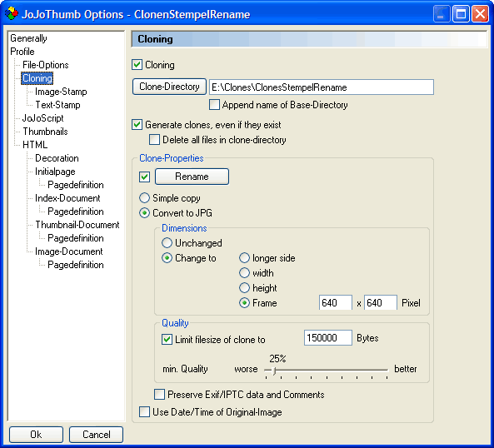The image size is (494, 448).
Task: Click the Cancel button
Action: click(96, 435)
